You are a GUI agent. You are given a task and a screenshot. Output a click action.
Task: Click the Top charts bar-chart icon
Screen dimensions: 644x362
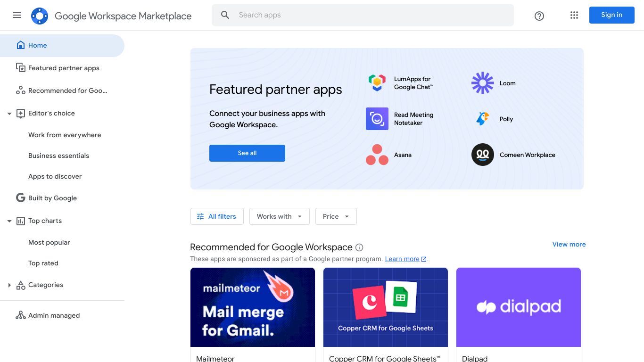pos(21,221)
